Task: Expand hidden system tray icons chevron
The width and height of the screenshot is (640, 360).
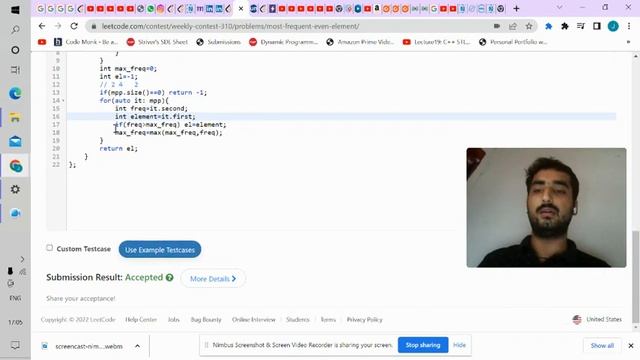Action: (x=22, y=259)
